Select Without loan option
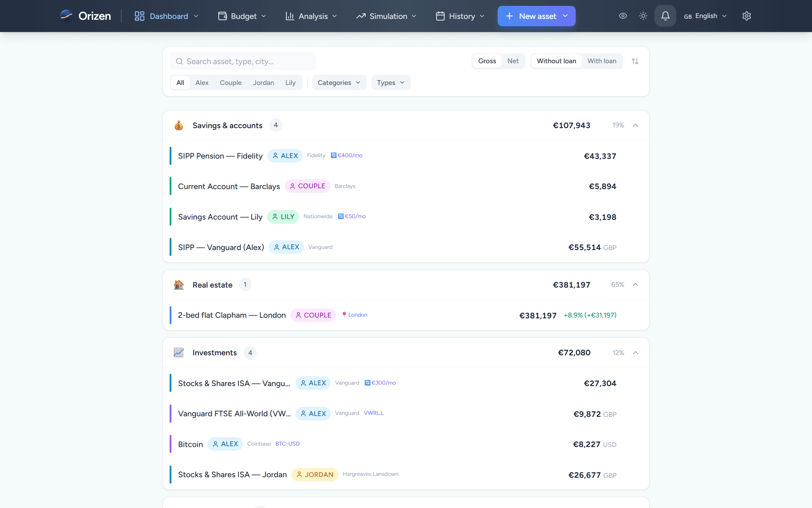Image resolution: width=812 pixels, height=508 pixels. [x=556, y=61]
